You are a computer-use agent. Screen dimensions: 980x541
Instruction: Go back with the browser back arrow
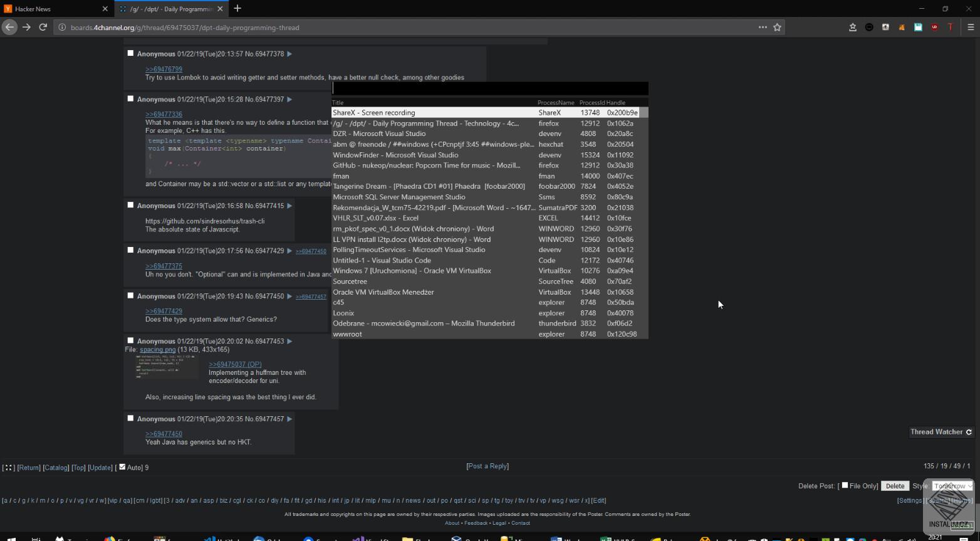tap(9, 28)
